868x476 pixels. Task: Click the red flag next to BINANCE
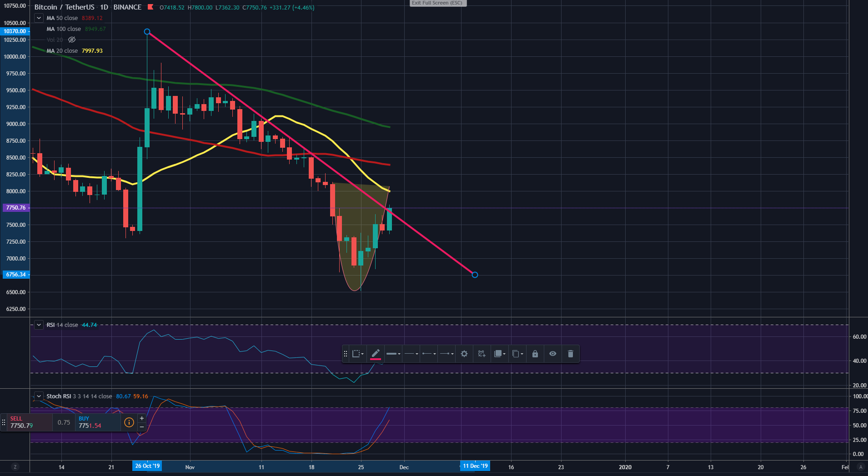click(x=151, y=7)
